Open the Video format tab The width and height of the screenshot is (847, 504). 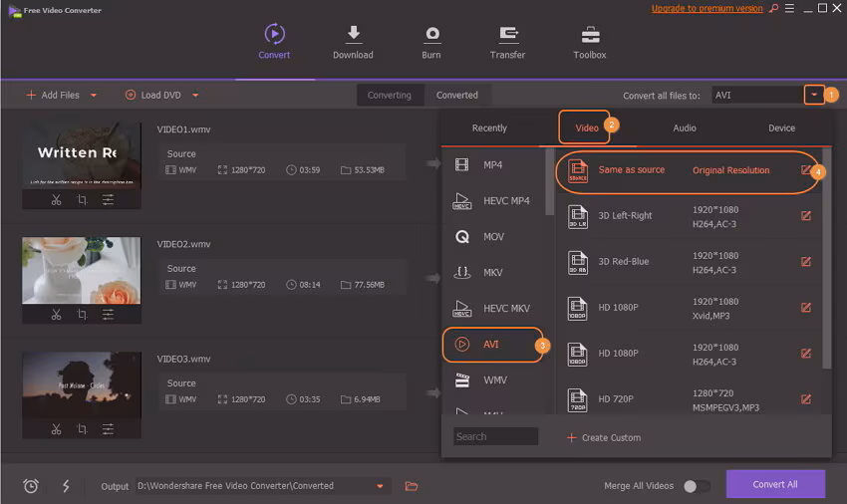point(587,128)
